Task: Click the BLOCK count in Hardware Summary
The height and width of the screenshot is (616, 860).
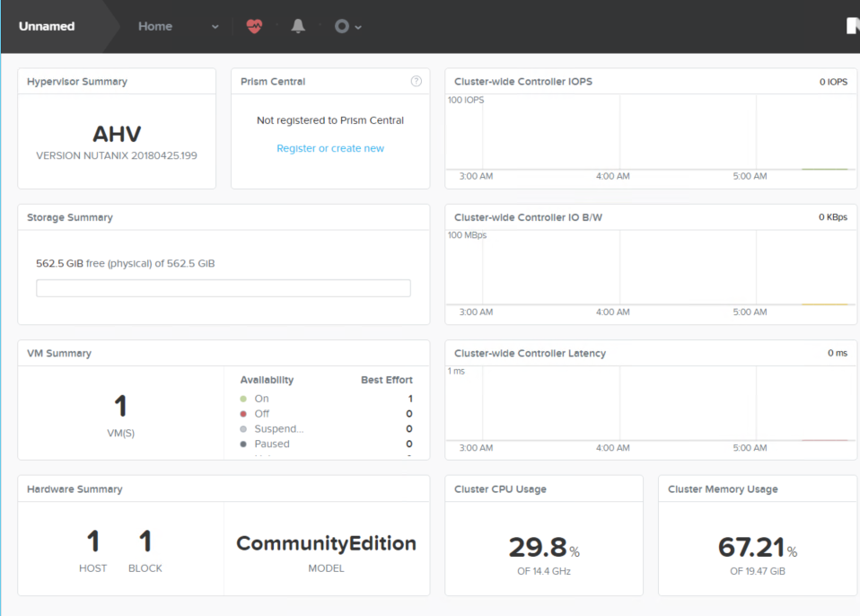Action: point(145,542)
